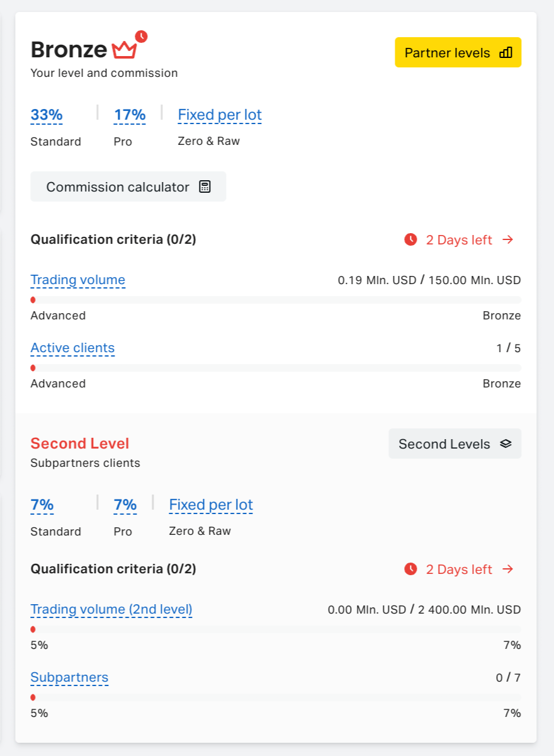
Task: Click the clock icon in Bronze qualification criteria
Action: 410,239
